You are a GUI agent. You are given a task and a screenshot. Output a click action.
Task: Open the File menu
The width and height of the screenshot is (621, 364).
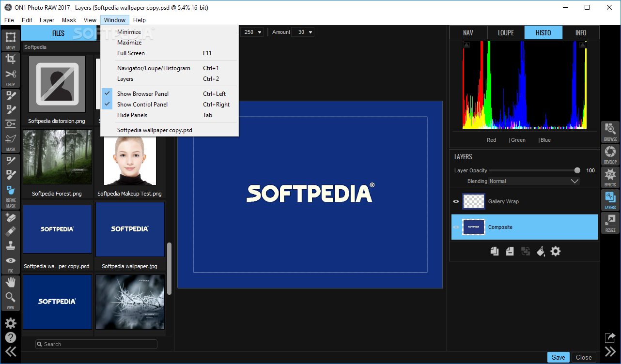pyautogui.click(x=9, y=20)
